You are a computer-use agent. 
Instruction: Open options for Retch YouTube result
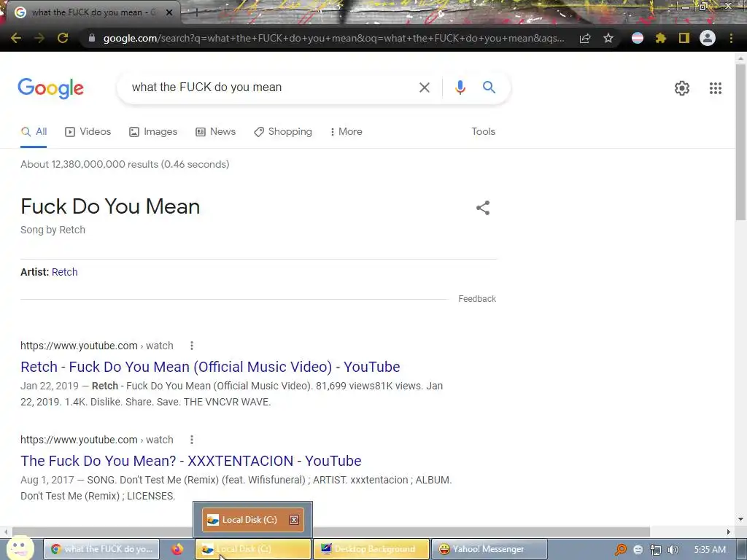pyautogui.click(x=192, y=346)
